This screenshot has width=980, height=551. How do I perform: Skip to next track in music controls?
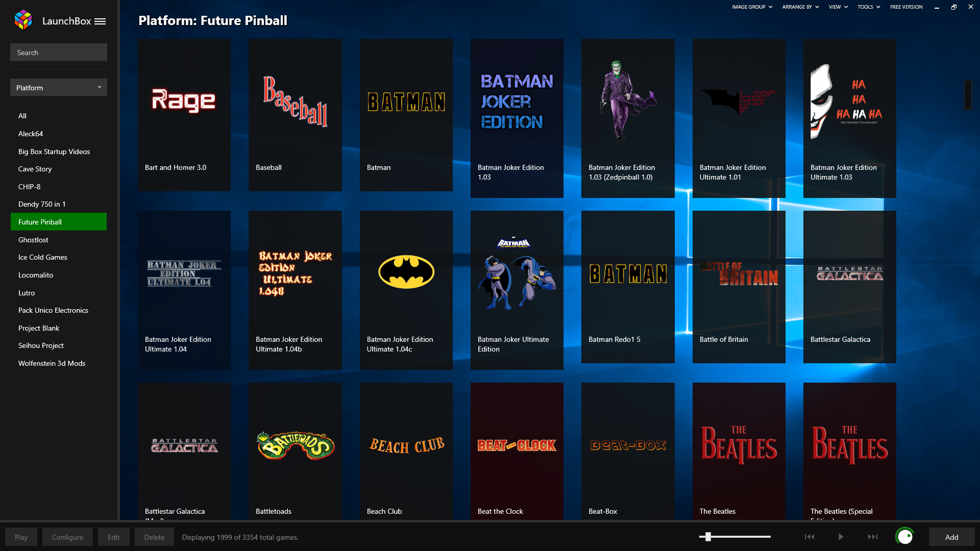[x=873, y=537]
